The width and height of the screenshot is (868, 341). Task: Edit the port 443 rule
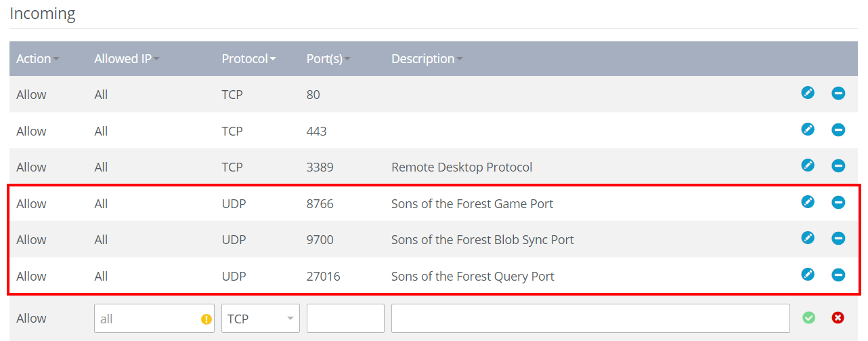(x=808, y=129)
